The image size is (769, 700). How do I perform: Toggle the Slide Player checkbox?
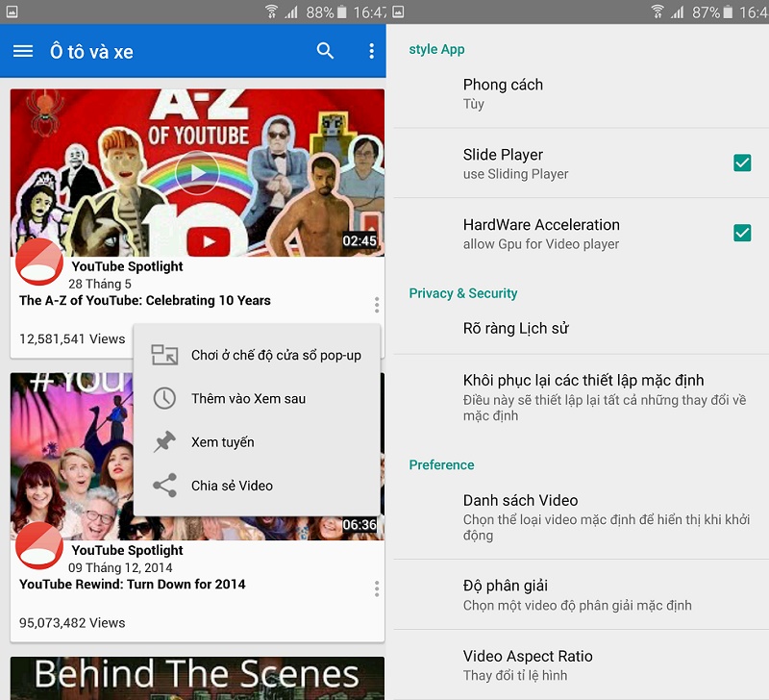pyautogui.click(x=742, y=162)
